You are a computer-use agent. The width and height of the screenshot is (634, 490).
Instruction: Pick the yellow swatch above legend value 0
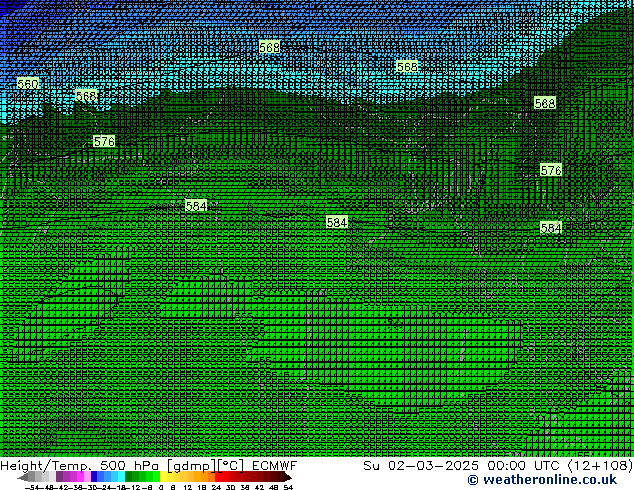164,477
